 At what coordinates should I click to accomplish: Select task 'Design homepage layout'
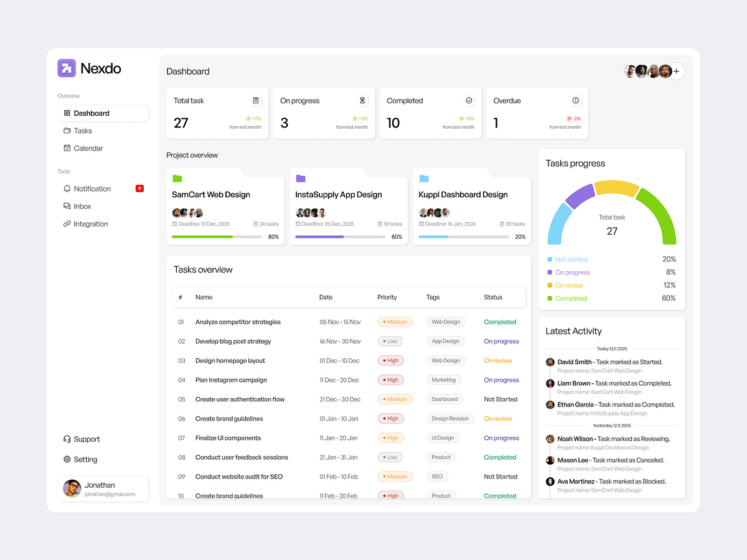point(230,361)
